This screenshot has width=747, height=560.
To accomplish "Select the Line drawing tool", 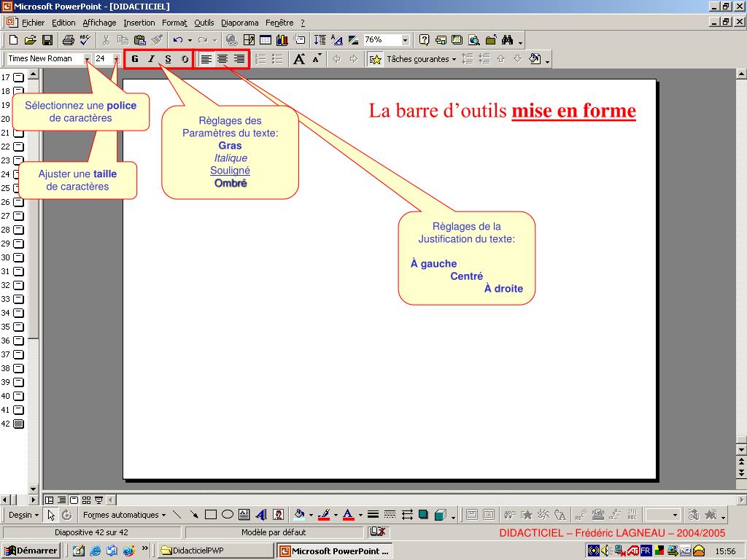I will 177,515.
